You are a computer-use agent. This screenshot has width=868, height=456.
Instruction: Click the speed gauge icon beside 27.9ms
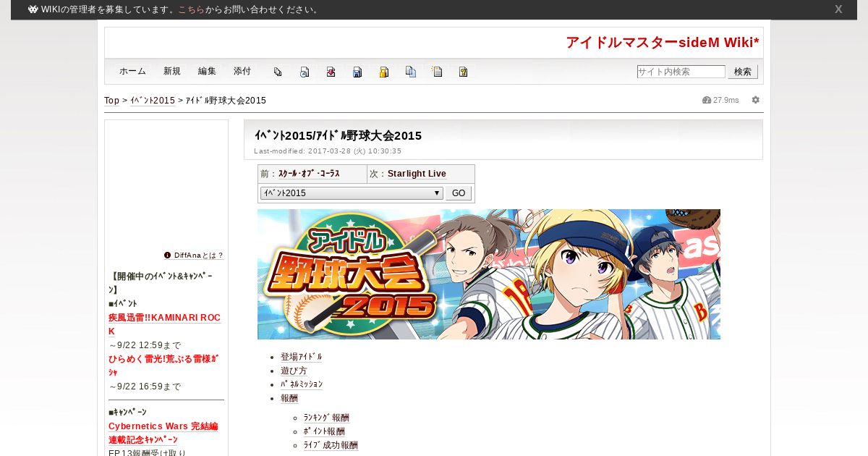[707, 100]
